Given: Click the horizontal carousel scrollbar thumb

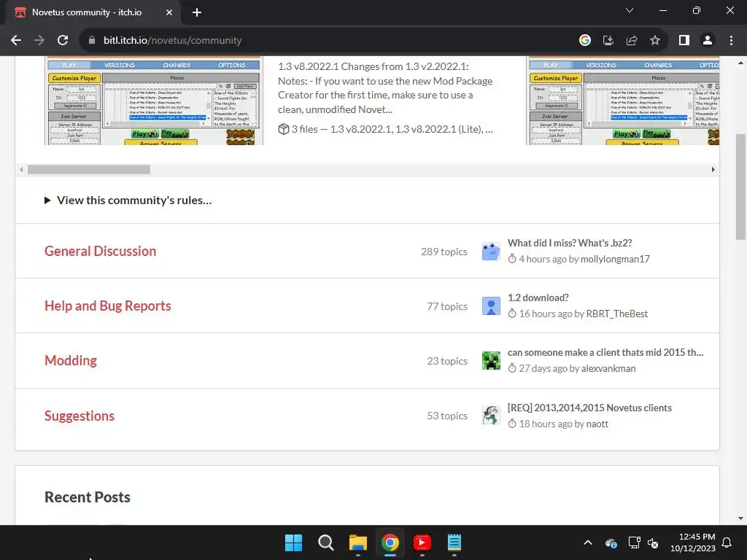Looking at the screenshot, I should (88, 169).
